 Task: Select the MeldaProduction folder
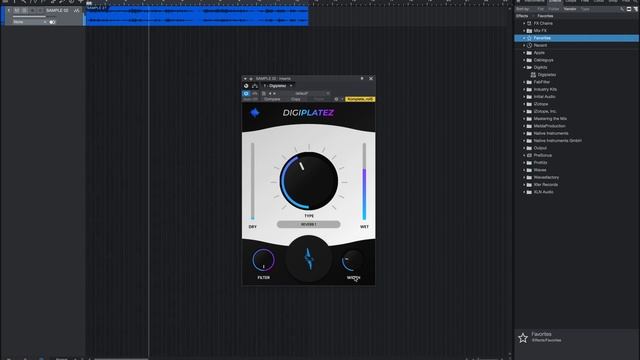[x=549, y=126]
